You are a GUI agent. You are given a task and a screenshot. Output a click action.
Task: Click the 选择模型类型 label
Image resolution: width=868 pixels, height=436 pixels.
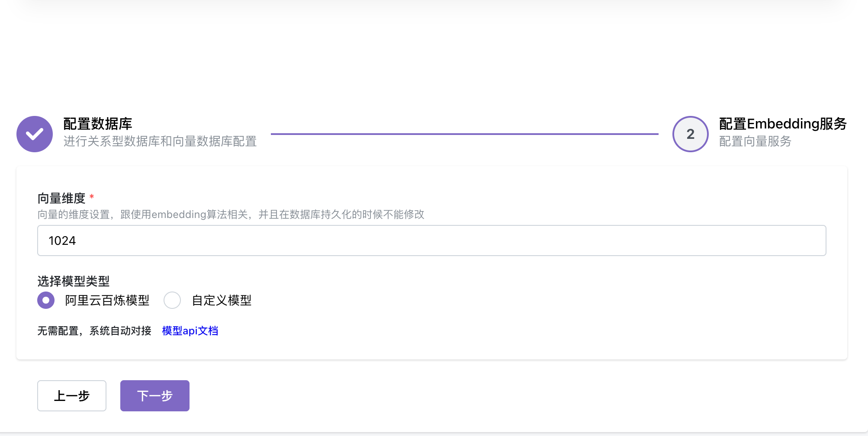(x=74, y=282)
